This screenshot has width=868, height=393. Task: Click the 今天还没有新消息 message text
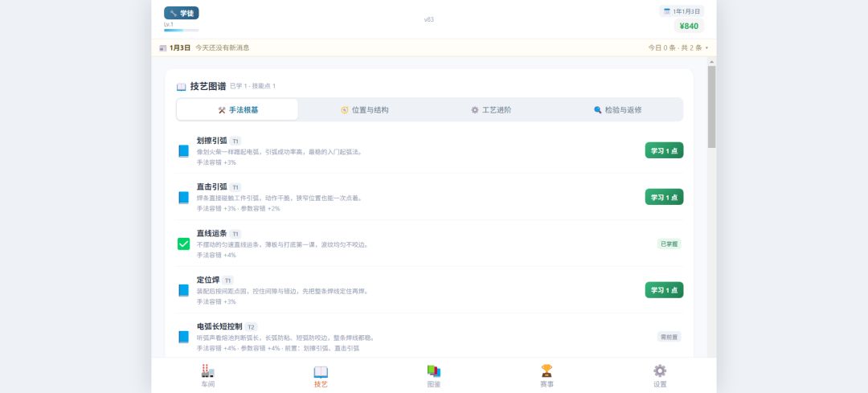pyautogui.click(x=222, y=48)
